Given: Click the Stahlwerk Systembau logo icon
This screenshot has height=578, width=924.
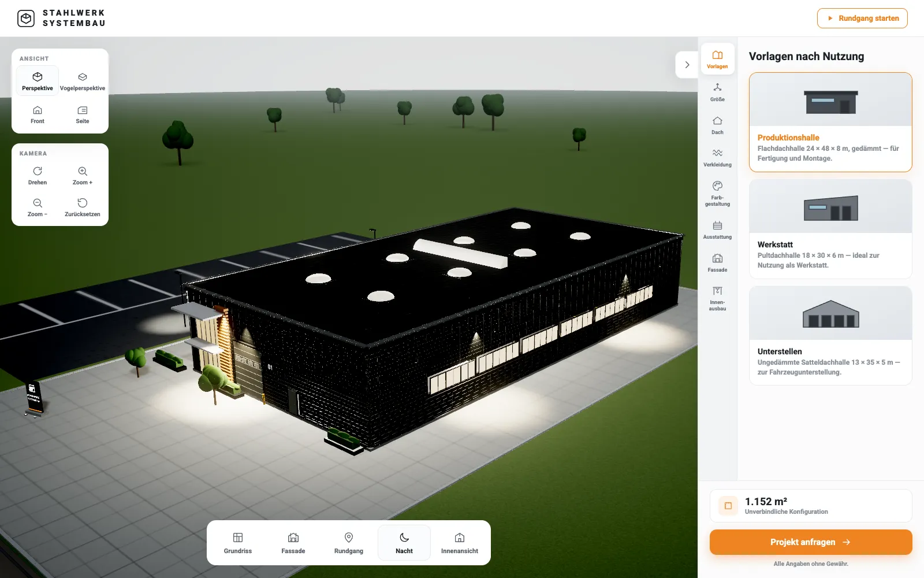Looking at the screenshot, I should point(26,18).
